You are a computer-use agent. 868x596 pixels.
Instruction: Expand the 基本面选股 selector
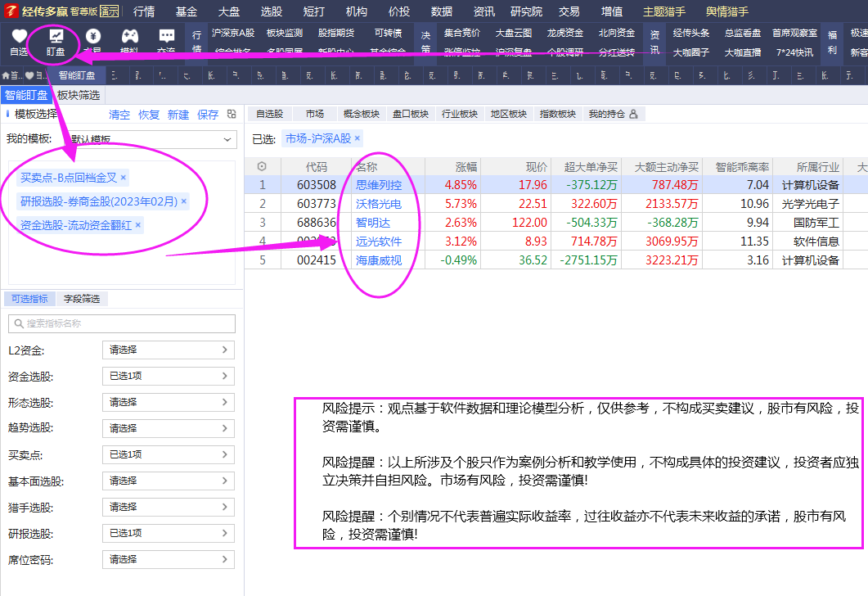(x=169, y=481)
